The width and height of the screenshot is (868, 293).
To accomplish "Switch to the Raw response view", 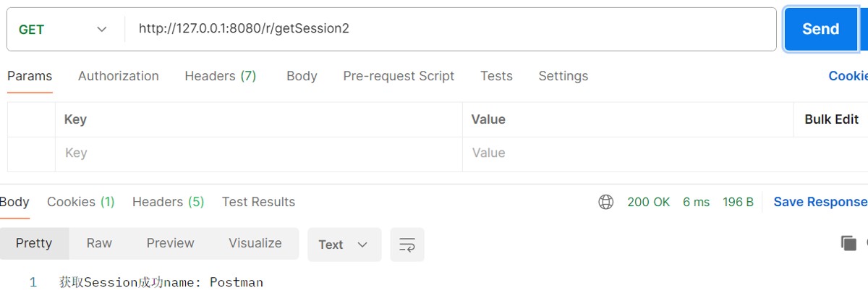I will pos(99,243).
